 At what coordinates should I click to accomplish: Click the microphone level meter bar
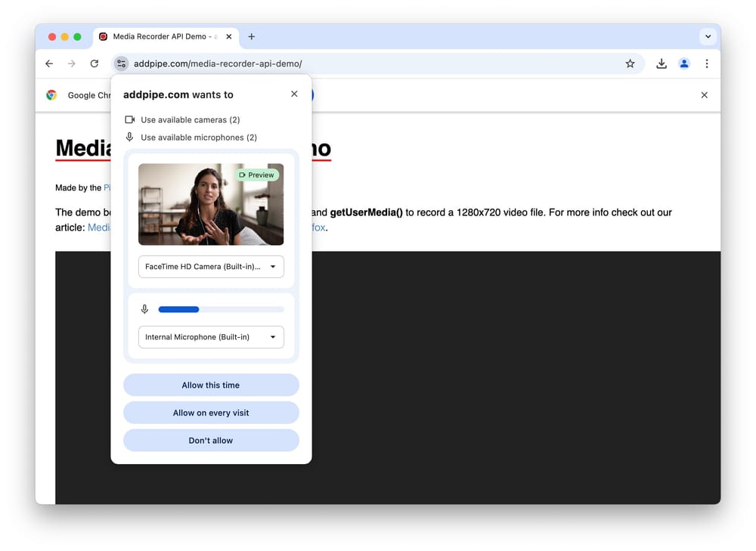coord(221,309)
